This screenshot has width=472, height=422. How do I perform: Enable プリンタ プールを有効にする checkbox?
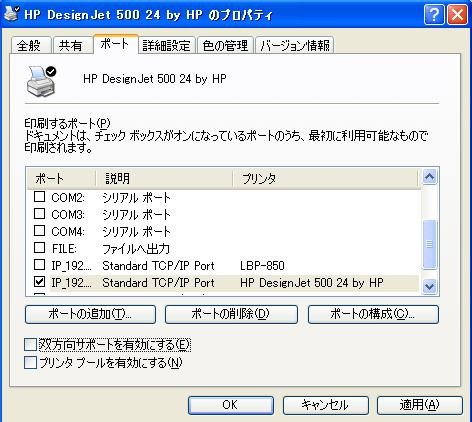[30, 363]
